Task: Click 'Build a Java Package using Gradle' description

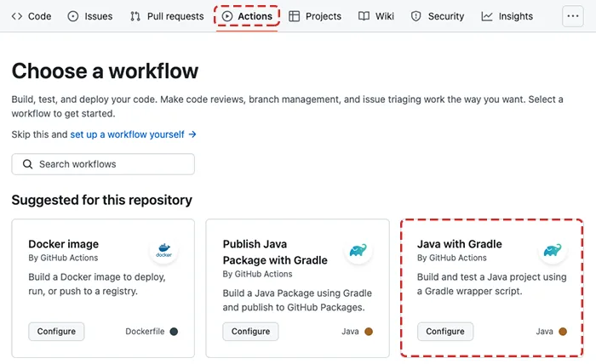Action: (x=297, y=300)
